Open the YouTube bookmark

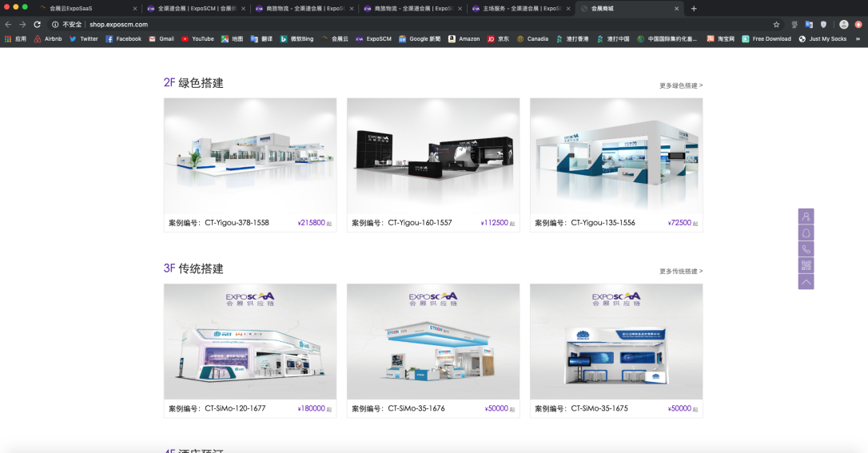point(197,38)
